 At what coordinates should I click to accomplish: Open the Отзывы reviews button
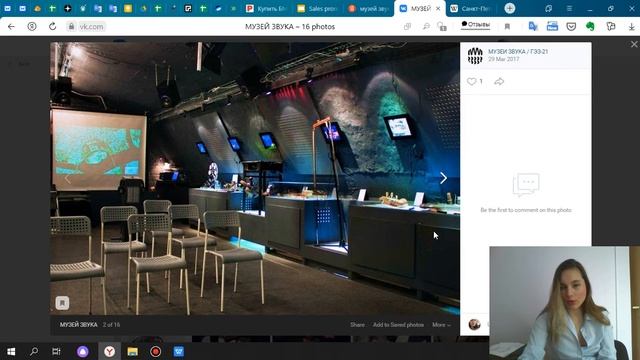click(476, 25)
